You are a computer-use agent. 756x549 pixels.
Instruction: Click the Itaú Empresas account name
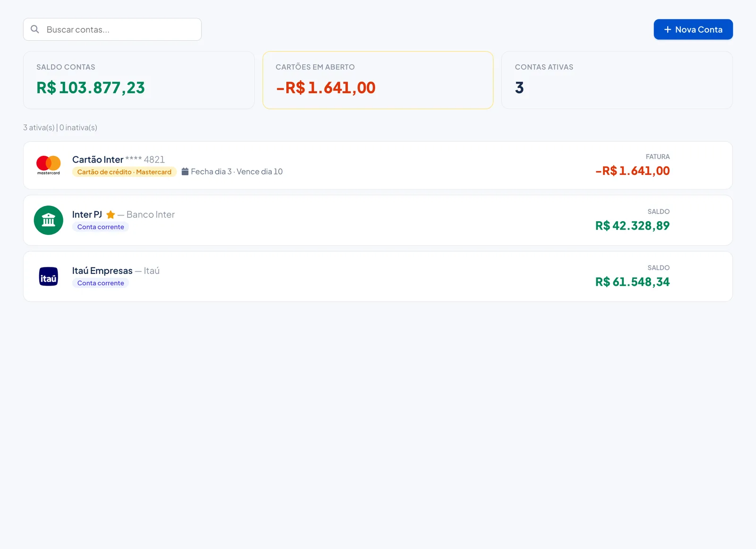(103, 271)
